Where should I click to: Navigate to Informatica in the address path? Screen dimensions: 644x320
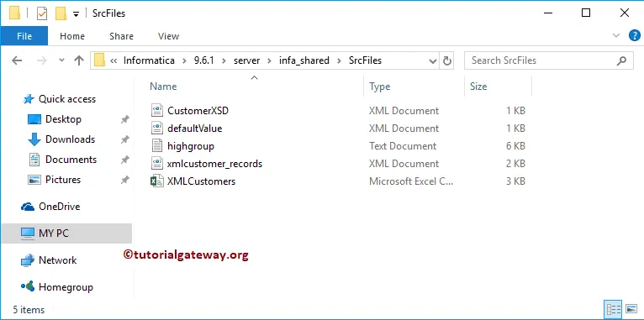(x=149, y=60)
